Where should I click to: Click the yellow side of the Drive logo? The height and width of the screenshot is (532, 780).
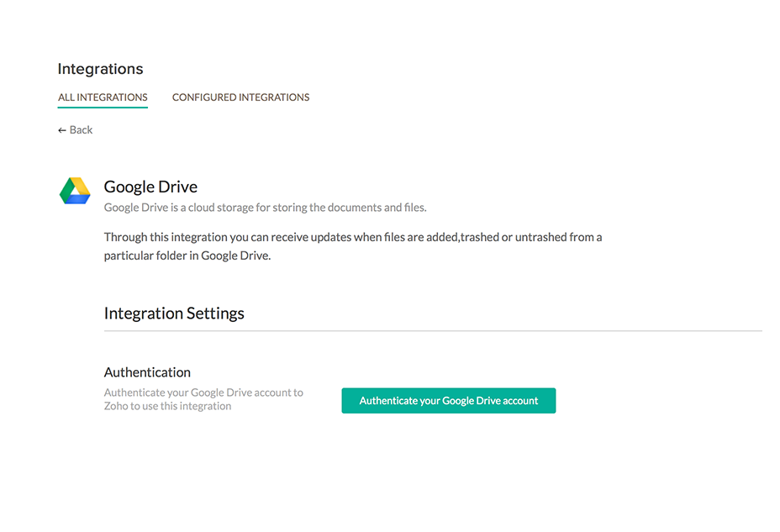[x=82, y=186]
